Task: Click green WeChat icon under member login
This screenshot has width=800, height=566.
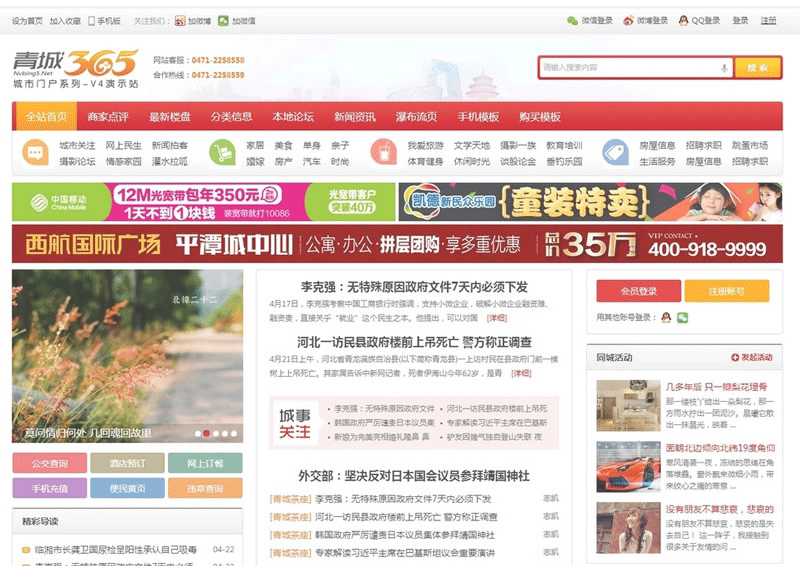Action: pyautogui.click(x=682, y=317)
